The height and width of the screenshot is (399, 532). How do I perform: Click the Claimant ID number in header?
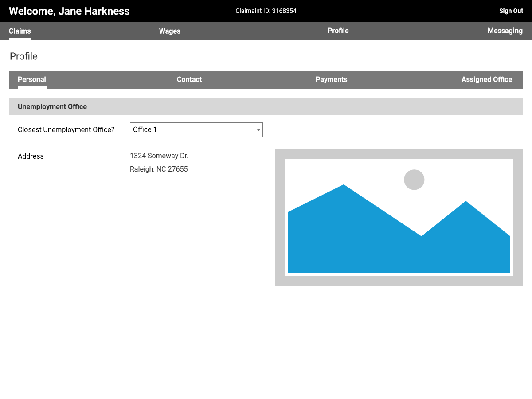tap(284, 11)
